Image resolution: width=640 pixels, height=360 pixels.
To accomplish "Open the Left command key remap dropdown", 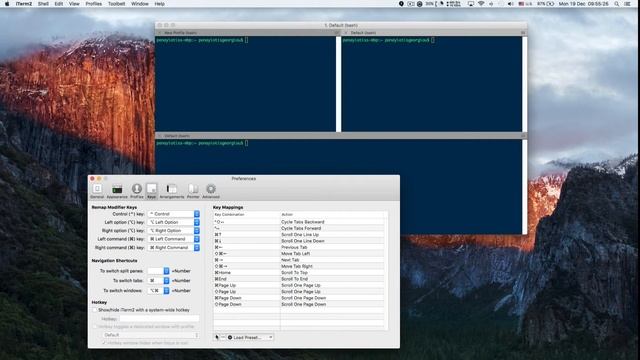I will tap(174, 239).
